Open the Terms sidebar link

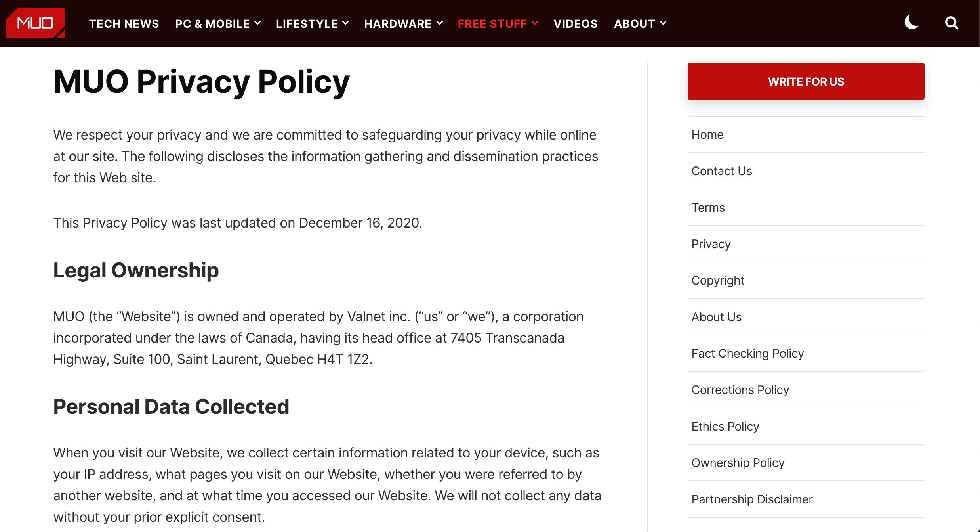[x=708, y=208]
